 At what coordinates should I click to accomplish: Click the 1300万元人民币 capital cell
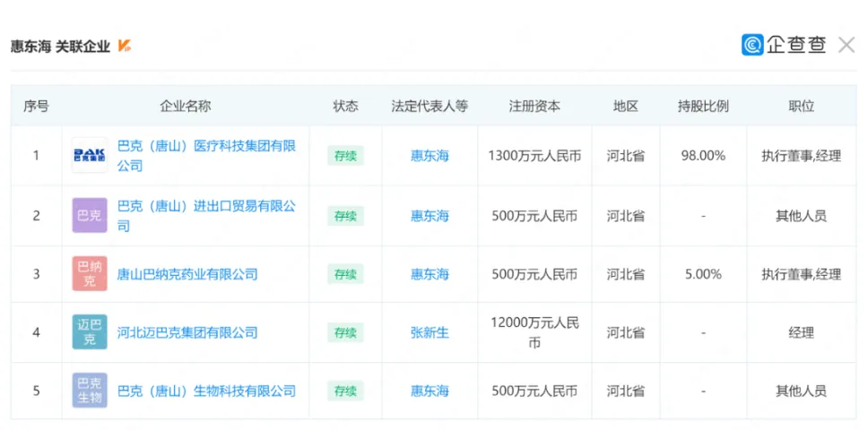coord(534,156)
